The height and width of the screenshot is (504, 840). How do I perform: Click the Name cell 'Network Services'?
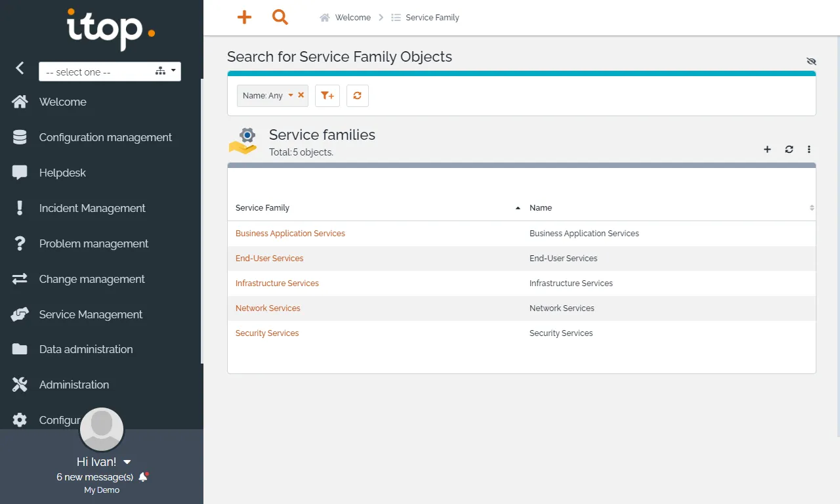coord(562,308)
